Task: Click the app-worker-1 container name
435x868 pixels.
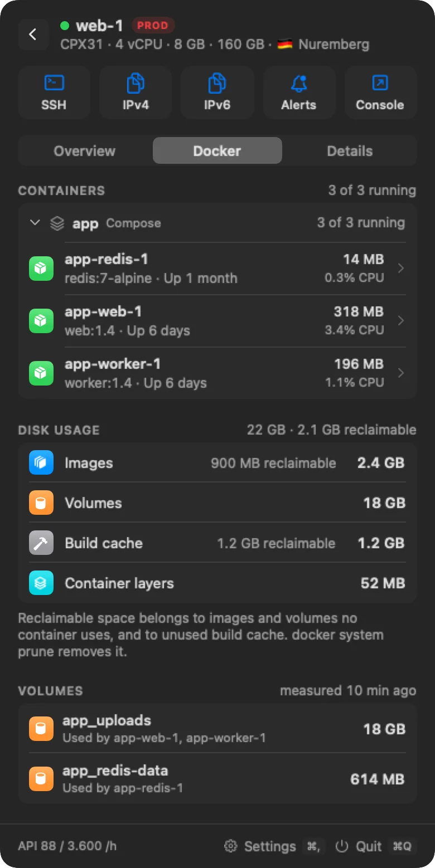Action: coord(113,364)
